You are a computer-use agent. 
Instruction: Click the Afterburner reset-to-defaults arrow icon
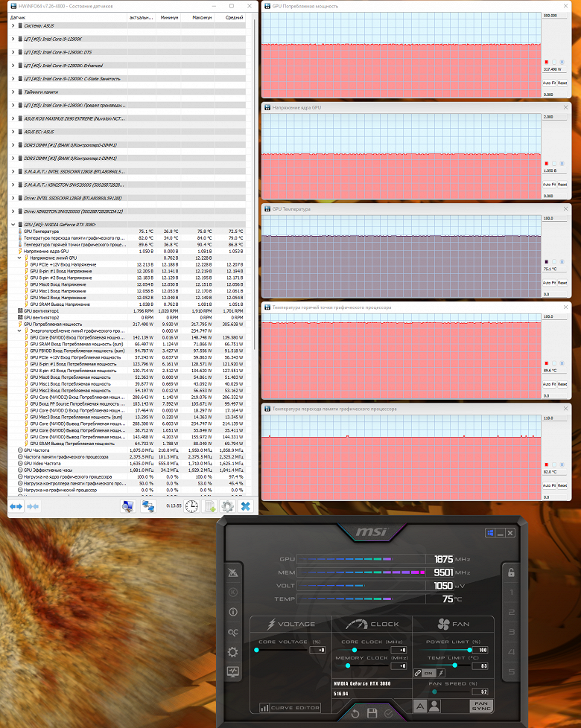[x=355, y=714]
